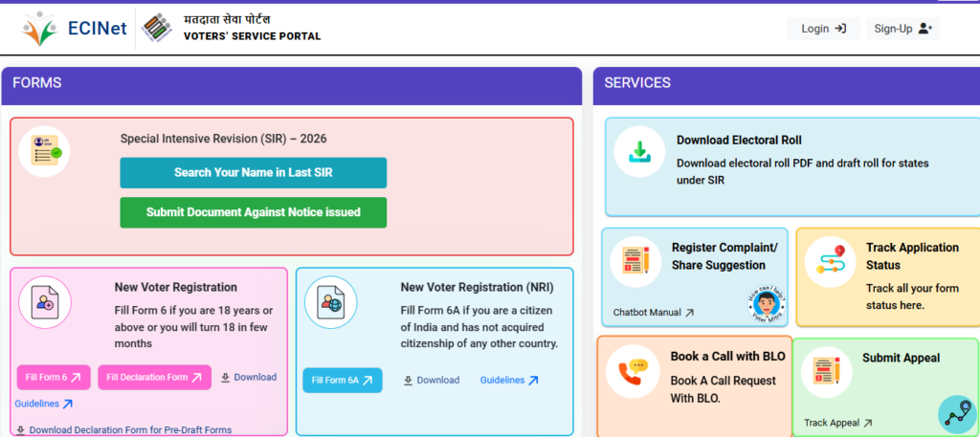The width and height of the screenshot is (980, 437).
Task: Click Submit Document Against Notice issued
Action: pos(253,212)
